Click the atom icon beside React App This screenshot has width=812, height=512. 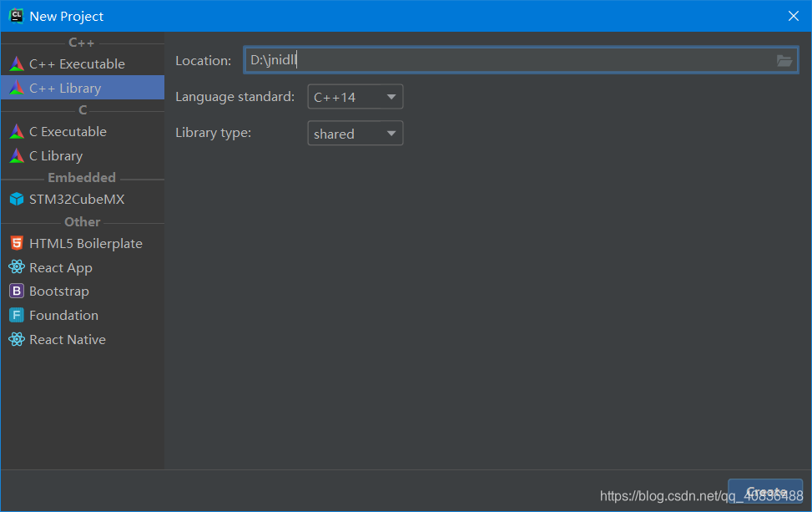click(x=17, y=267)
